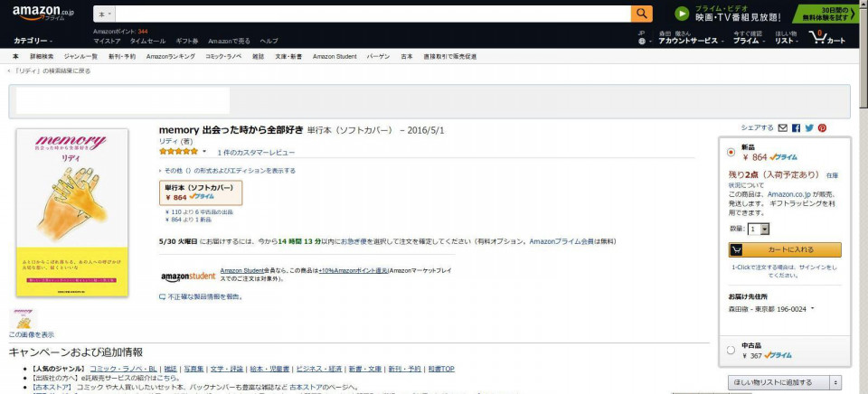Open the ほしい物リスト header dropdown

point(788,41)
